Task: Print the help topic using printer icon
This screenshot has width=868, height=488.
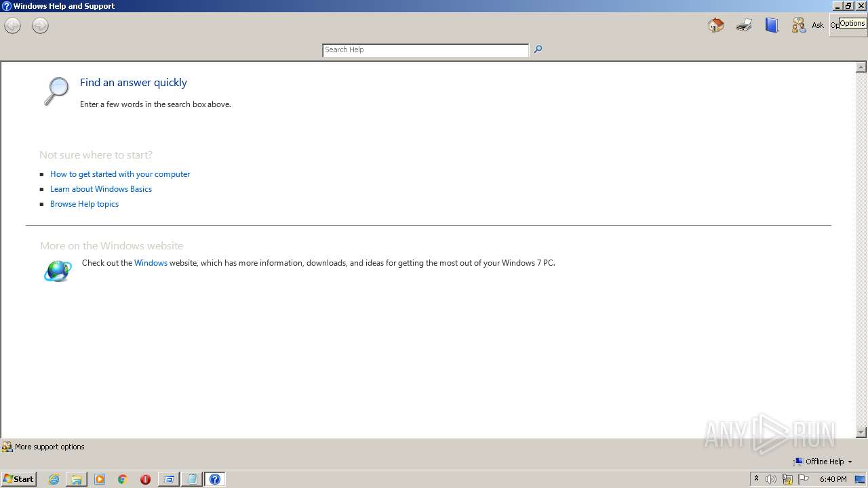Action: [744, 26]
